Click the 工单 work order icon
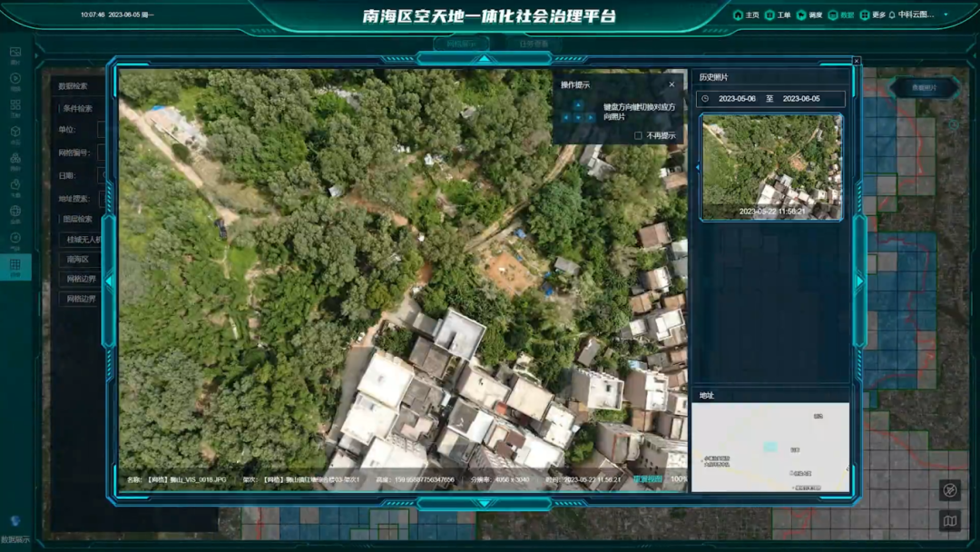The image size is (980, 552). pyautogui.click(x=770, y=15)
